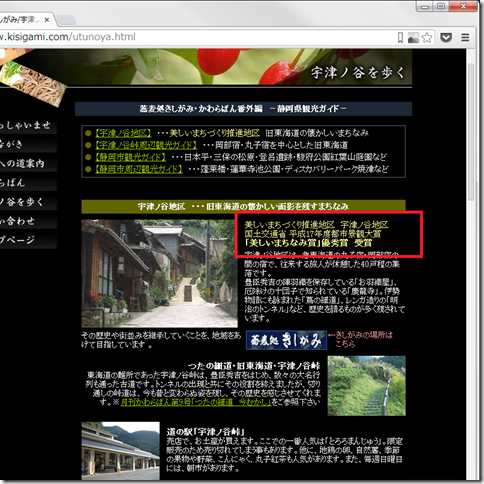This screenshot has height=484, width=484.
Task: Open the 【静岡市観光ガイド】 link
Action: coord(130,157)
